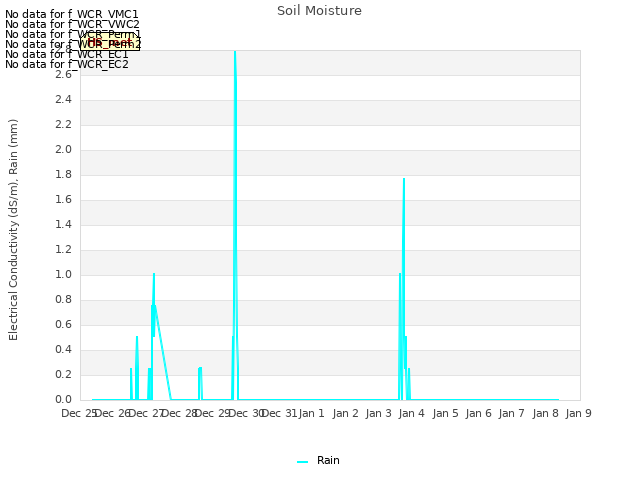
Task: Click 'No data for f_WCR_EC2' message
Action: pos(67,64)
